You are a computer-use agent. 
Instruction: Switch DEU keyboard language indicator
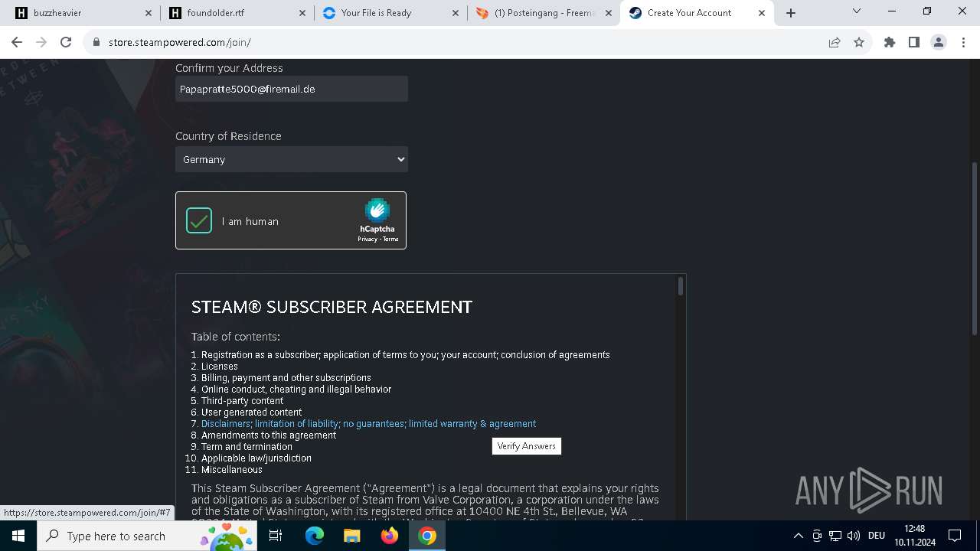[877, 536]
